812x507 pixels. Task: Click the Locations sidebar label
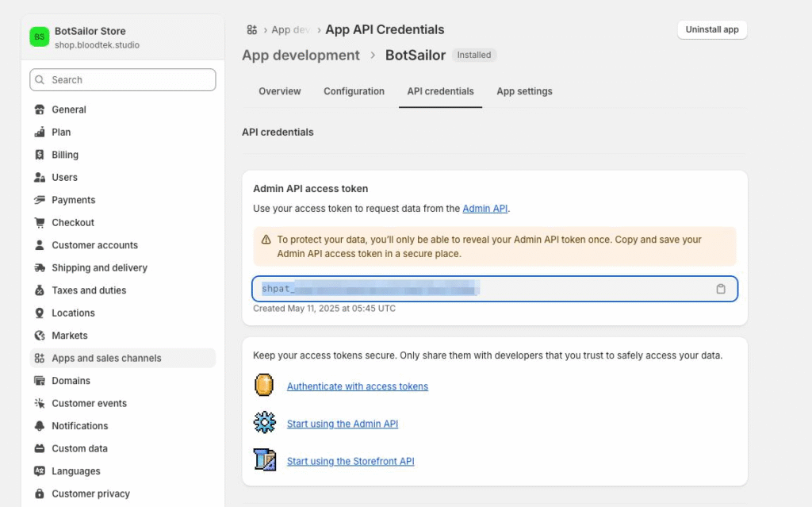73,313
